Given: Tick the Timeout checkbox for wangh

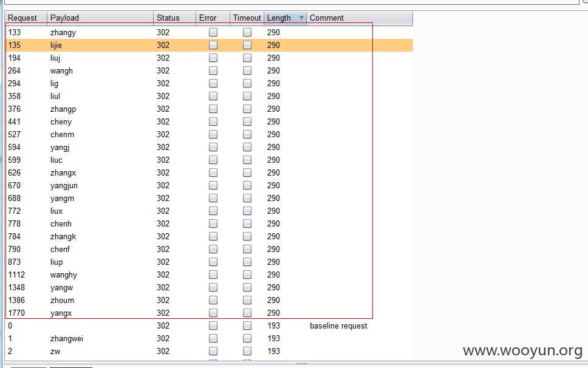Looking at the screenshot, I should 247,70.
